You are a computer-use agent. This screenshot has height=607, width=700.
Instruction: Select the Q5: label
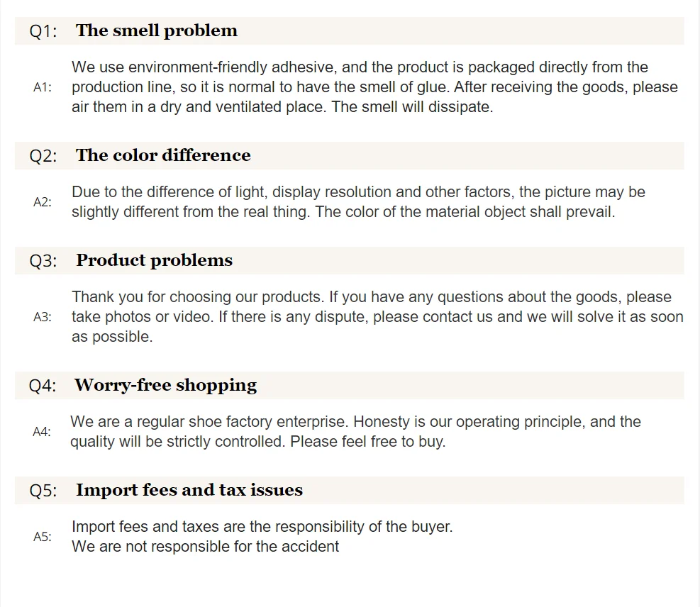[x=43, y=491]
